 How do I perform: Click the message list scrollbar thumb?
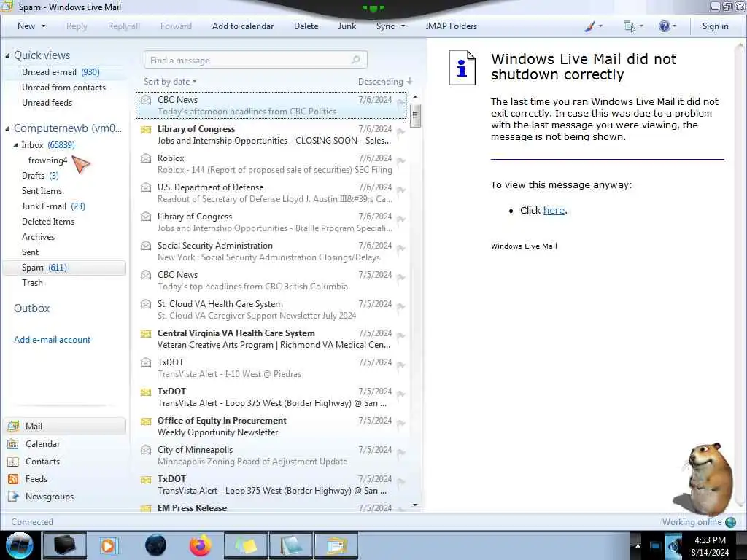(415, 114)
